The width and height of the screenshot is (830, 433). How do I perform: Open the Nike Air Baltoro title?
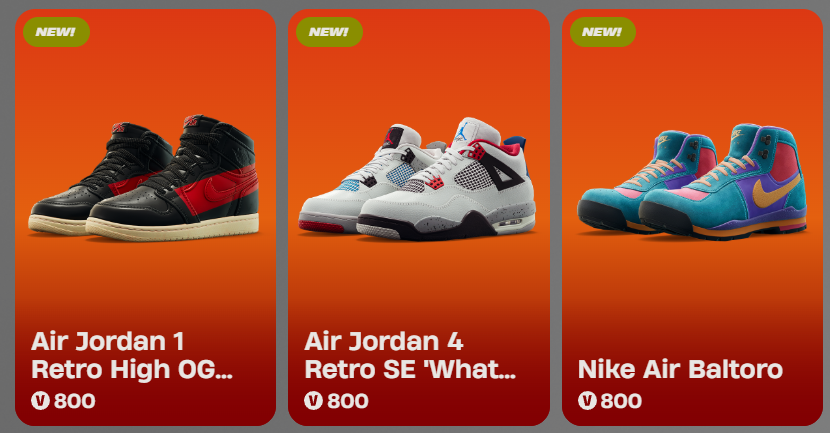click(x=680, y=369)
